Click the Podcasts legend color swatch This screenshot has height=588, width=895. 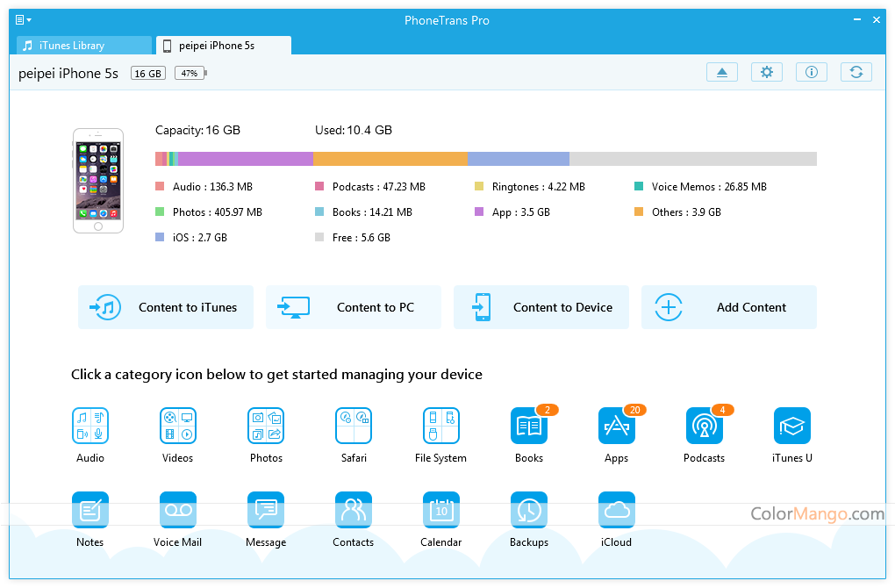click(319, 186)
